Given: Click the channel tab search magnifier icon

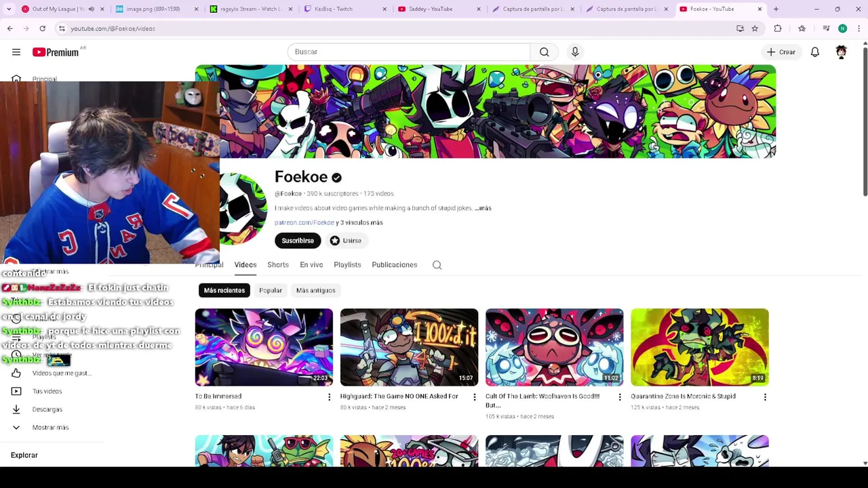Looking at the screenshot, I should coord(437,265).
